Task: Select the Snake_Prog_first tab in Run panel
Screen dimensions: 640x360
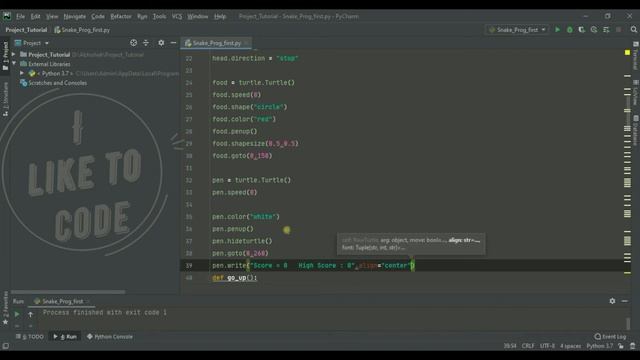Action: click(x=62, y=301)
